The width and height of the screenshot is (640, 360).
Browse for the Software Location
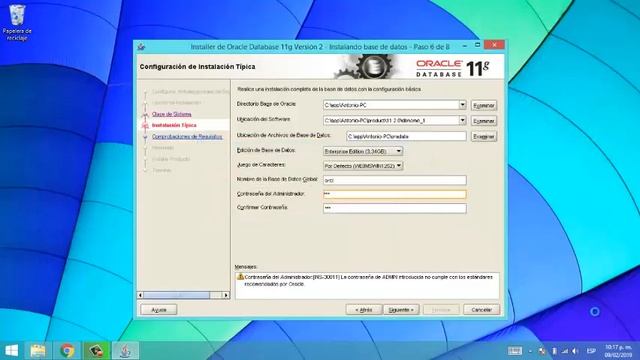pos(484,121)
